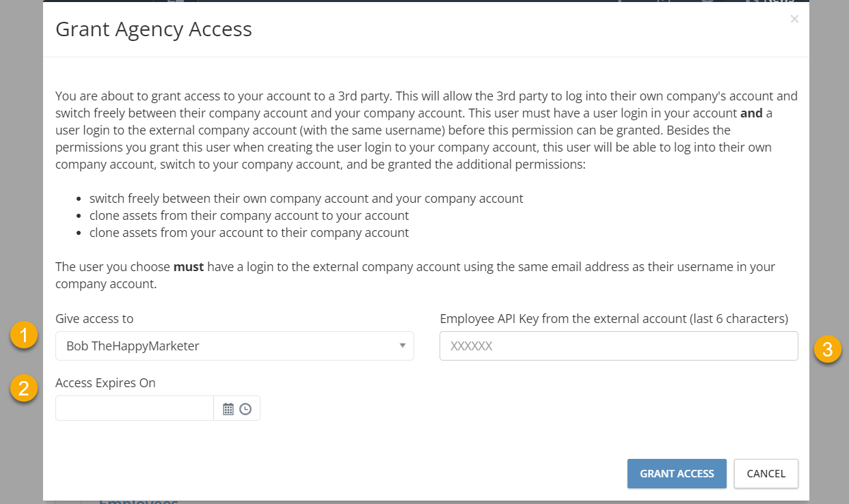Viewport: 849px width, 504px height.
Task: Click the Access Expires On label
Action: coord(105,382)
